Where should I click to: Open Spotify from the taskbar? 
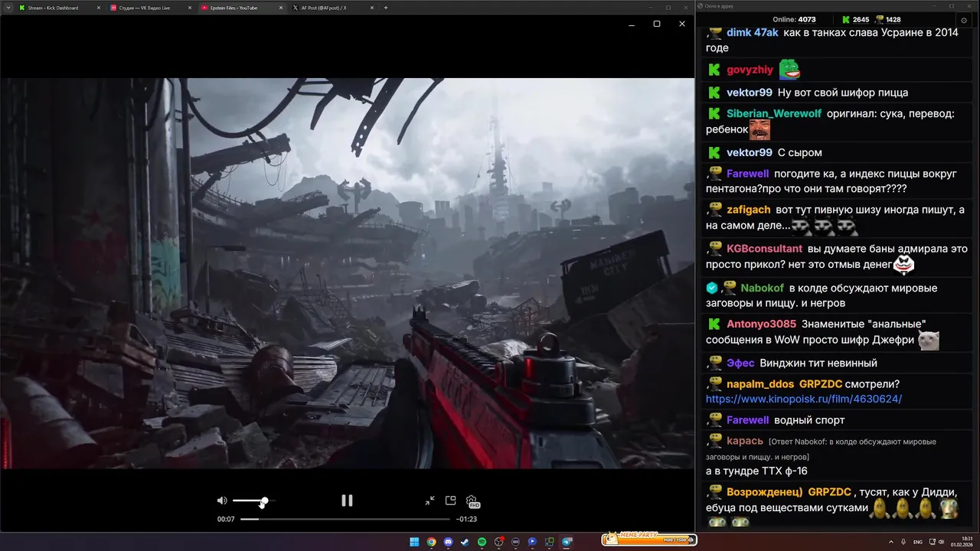pyautogui.click(x=482, y=542)
